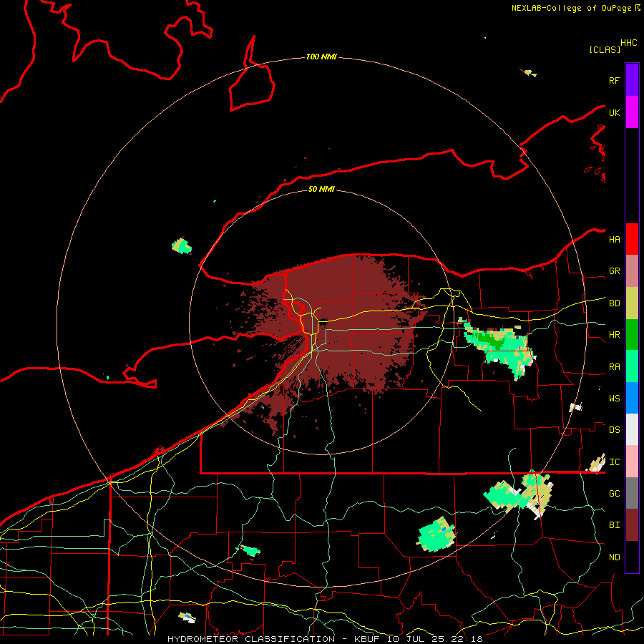Click the UK magenta legend swatch

click(x=632, y=112)
